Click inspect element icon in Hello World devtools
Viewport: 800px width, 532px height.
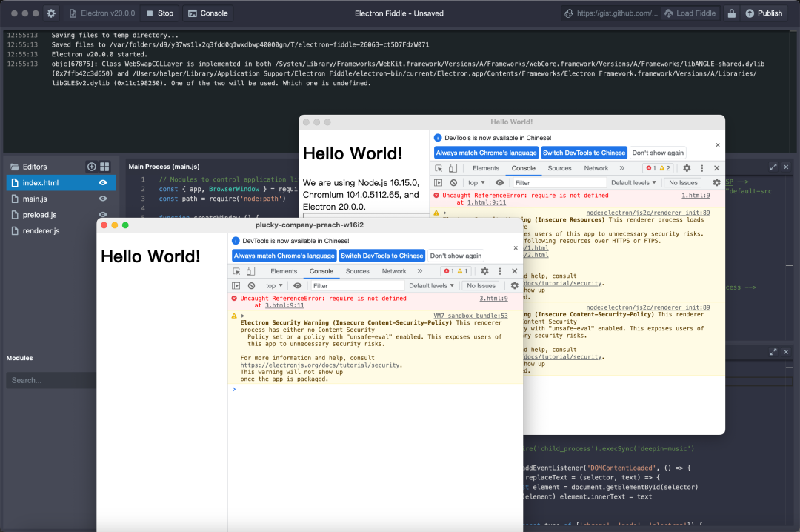tap(439, 168)
